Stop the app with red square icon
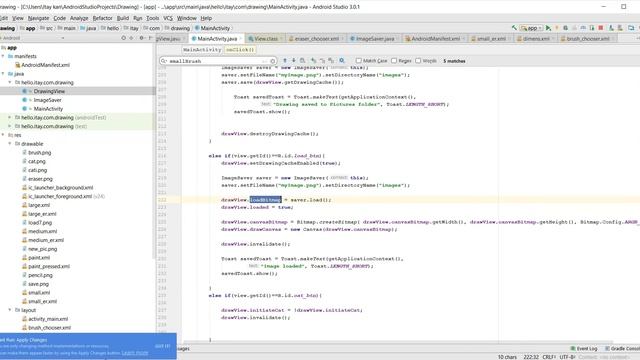The height and width of the screenshot is (360, 640). pos(601,28)
